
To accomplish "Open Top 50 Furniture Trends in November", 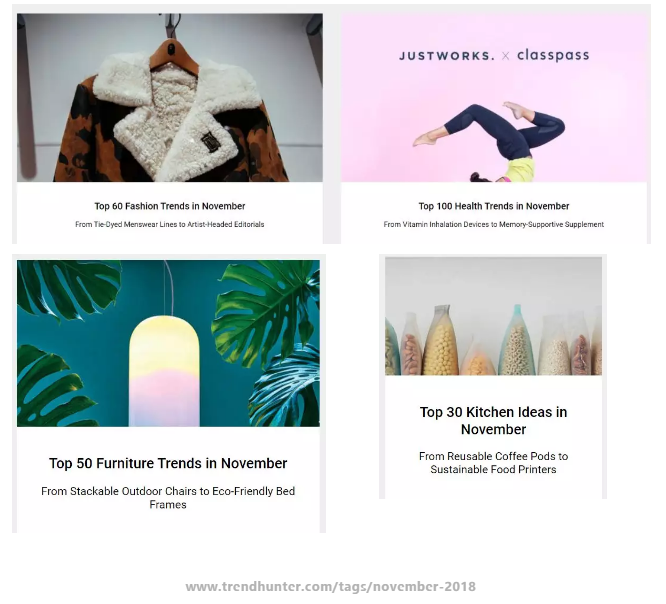I will click(168, 463).
